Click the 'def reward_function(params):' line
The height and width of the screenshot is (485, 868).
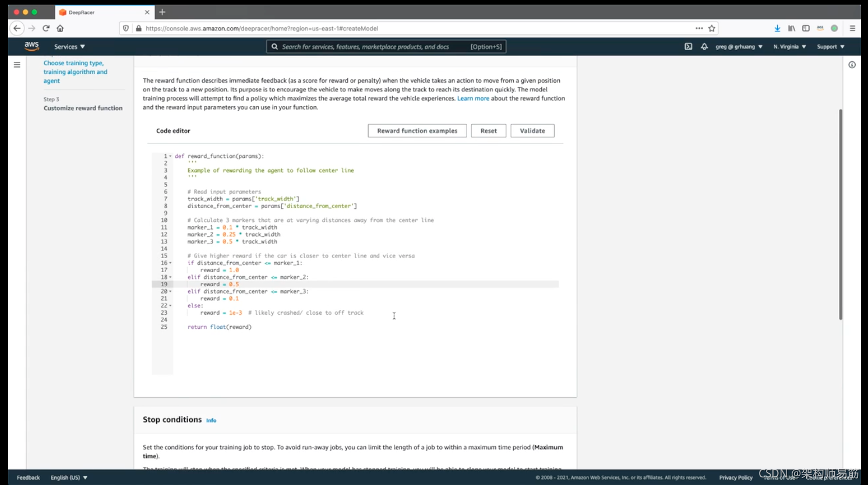click(220, 156)
